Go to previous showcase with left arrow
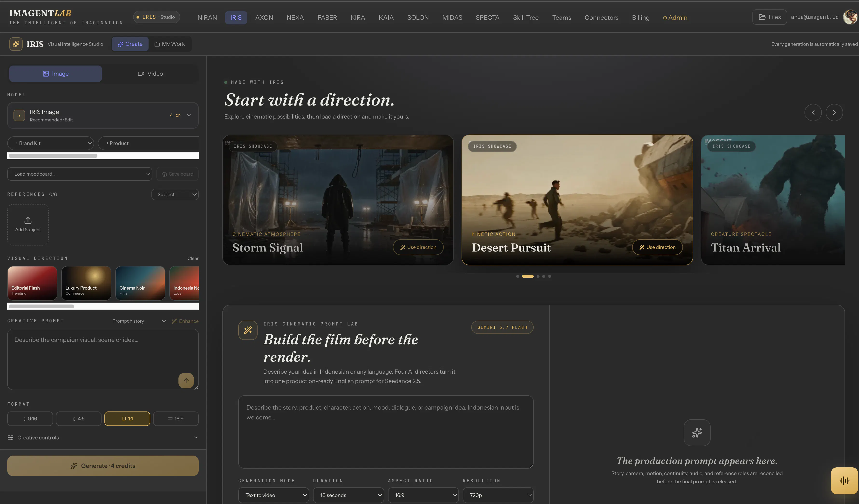This screenshot has width=859, height=504. (x=813, y=112)
